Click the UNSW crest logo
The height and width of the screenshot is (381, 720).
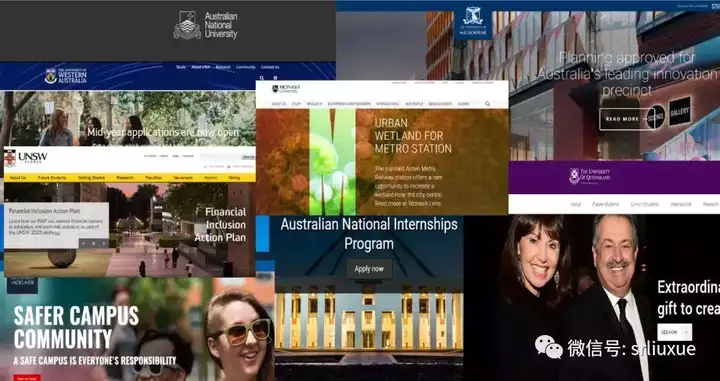point(10,158)
